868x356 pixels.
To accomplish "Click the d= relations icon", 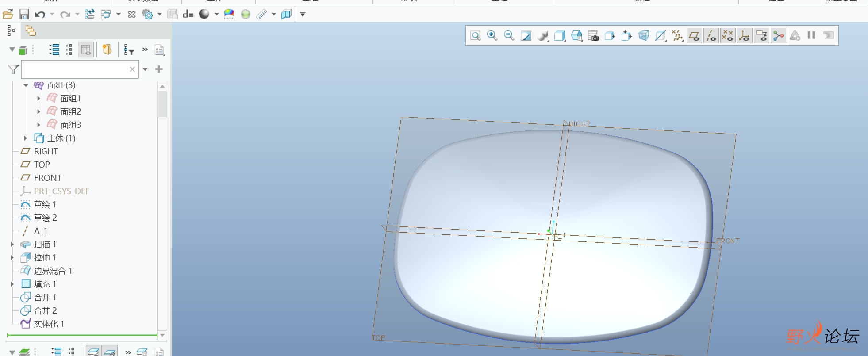I will tap(188, 14).
